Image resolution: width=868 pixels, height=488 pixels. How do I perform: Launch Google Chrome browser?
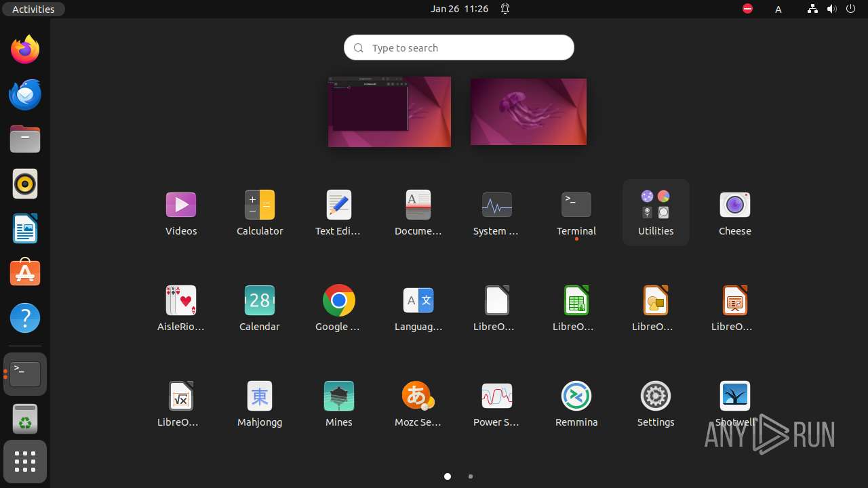click(x=339, y=308)
